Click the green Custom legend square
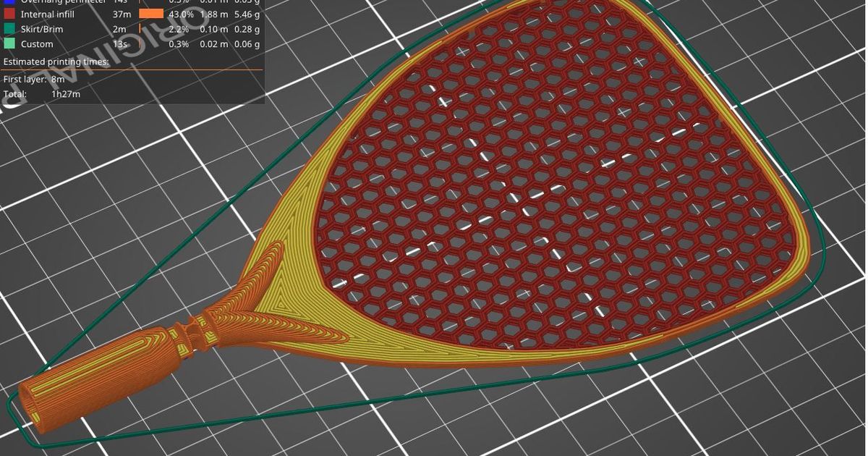This screenshot has width=868, height=456. point(9,43)
